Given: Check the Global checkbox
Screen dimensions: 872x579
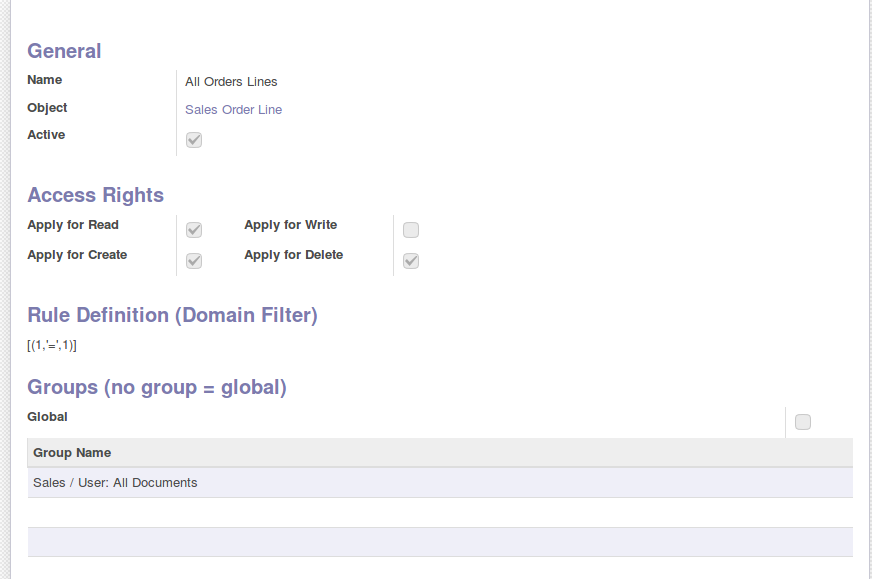Looking at the screenshot, I should point(802,422).
